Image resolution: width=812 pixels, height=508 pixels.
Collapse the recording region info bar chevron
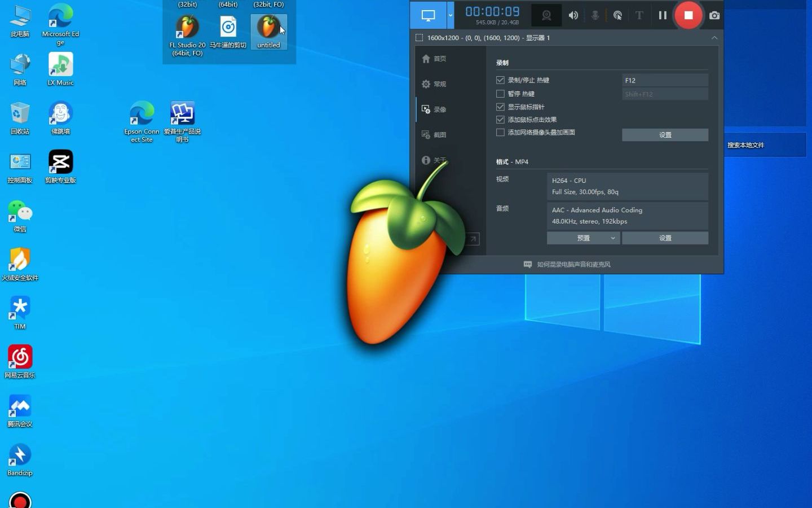pos(714,38)
